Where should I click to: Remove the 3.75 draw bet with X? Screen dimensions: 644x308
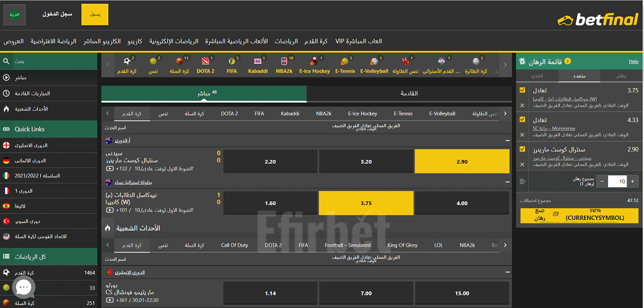[522, 106]
